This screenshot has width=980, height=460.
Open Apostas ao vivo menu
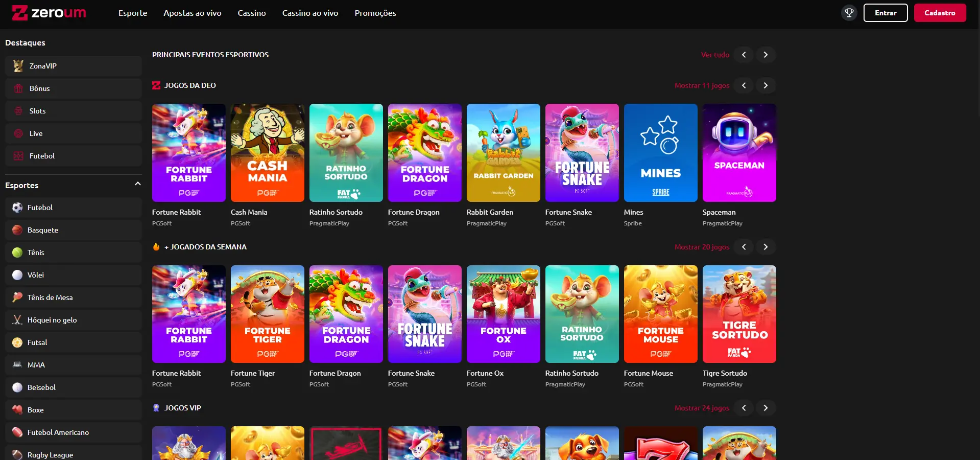[193, 13]
